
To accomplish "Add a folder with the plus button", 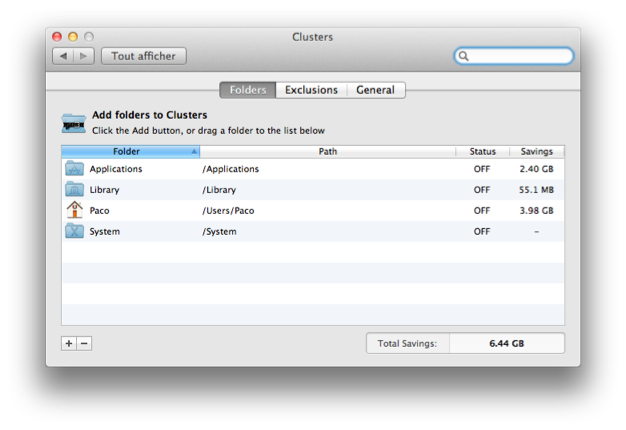I will pyautogui.click(x=69, y=343).
